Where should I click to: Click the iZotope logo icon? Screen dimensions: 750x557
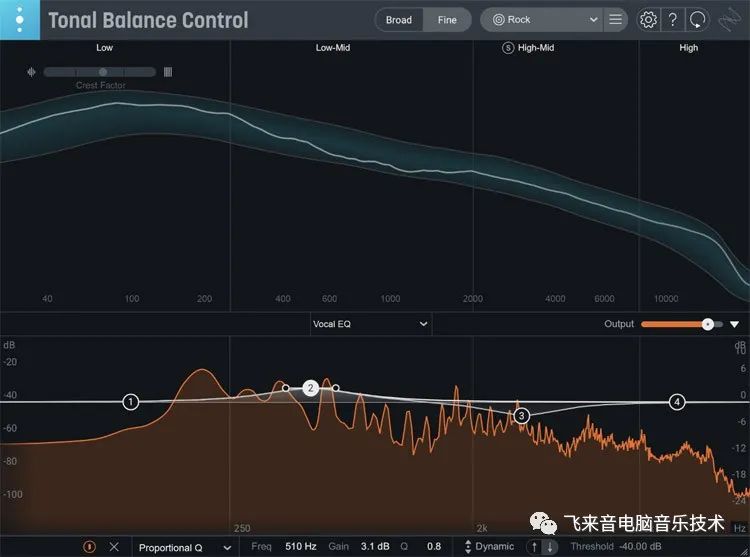coord(730,20)
